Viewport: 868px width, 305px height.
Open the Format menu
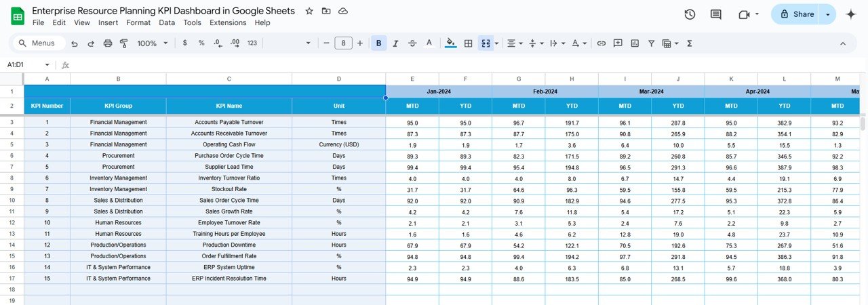(x=138, y=22)
